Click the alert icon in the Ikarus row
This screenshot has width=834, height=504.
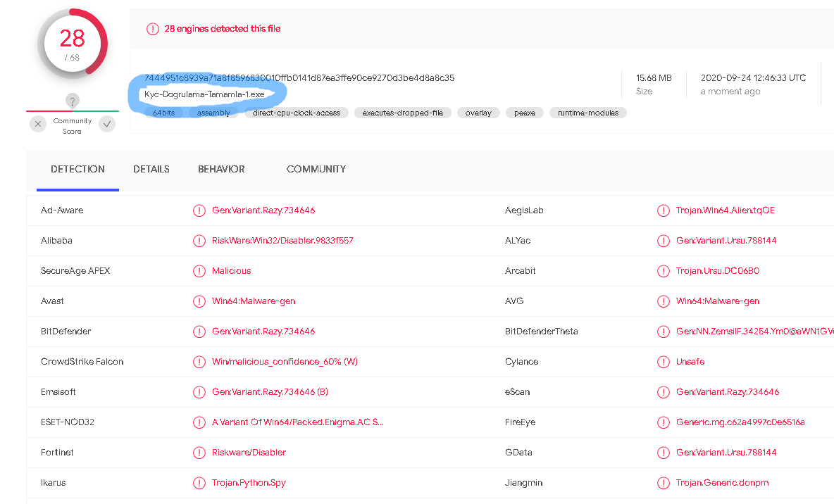(x=199, y=484)
